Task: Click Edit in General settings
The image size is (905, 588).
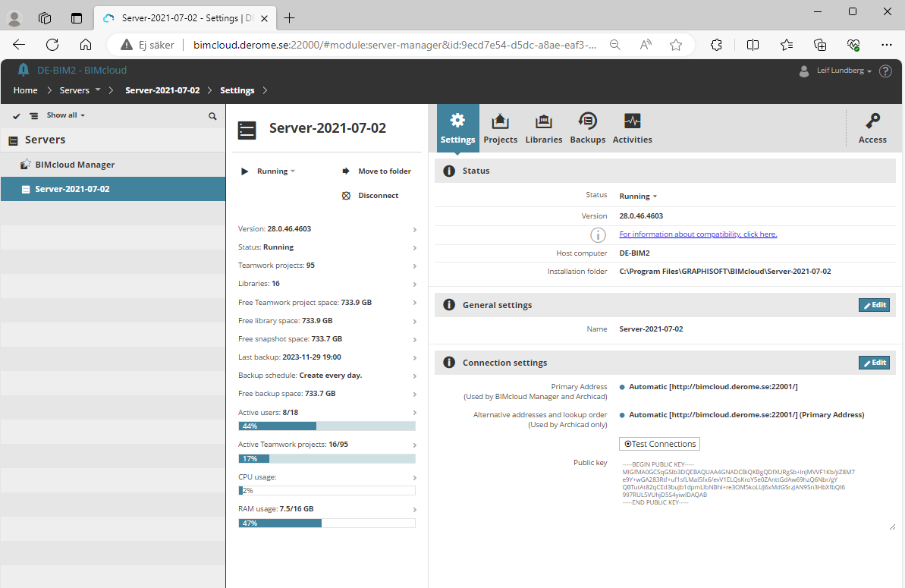Action: point(874,305)
